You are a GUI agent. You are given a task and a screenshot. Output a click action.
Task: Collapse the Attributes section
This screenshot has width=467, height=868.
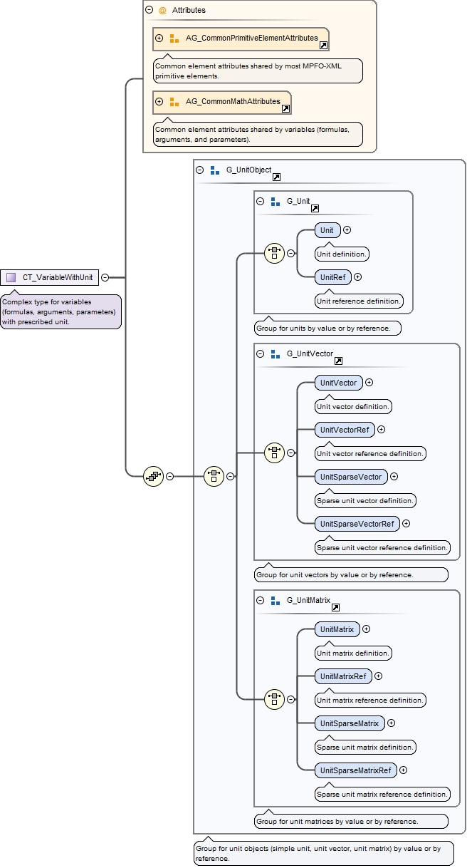(x=149, y=11)
